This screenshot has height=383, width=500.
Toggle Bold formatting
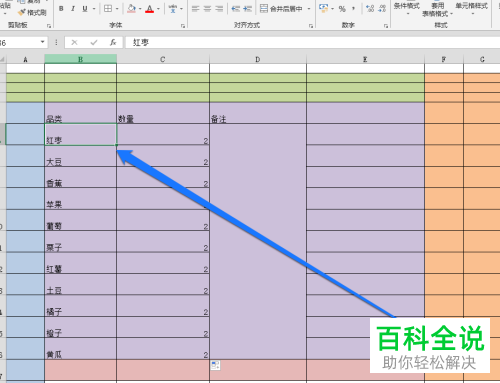(x=61, y=9)
